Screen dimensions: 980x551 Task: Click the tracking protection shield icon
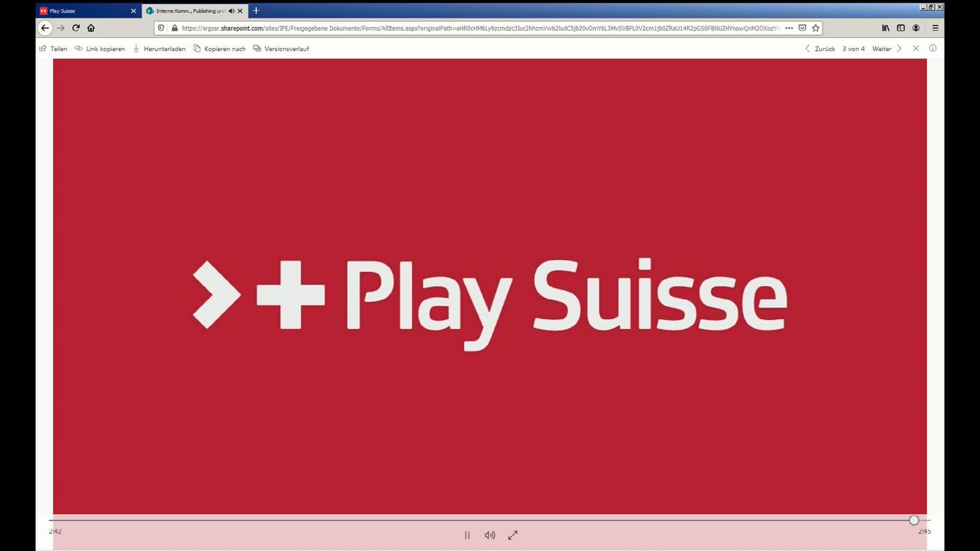pos(161,28)
